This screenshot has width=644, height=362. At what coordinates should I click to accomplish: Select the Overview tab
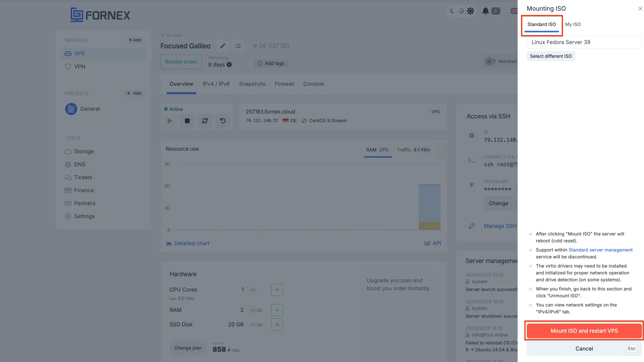(181, 84)
